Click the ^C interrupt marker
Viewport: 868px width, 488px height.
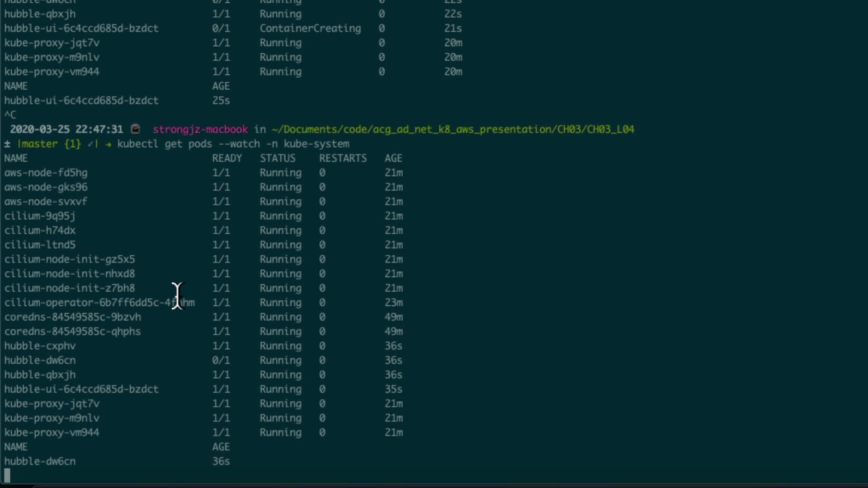click(10, 115)
